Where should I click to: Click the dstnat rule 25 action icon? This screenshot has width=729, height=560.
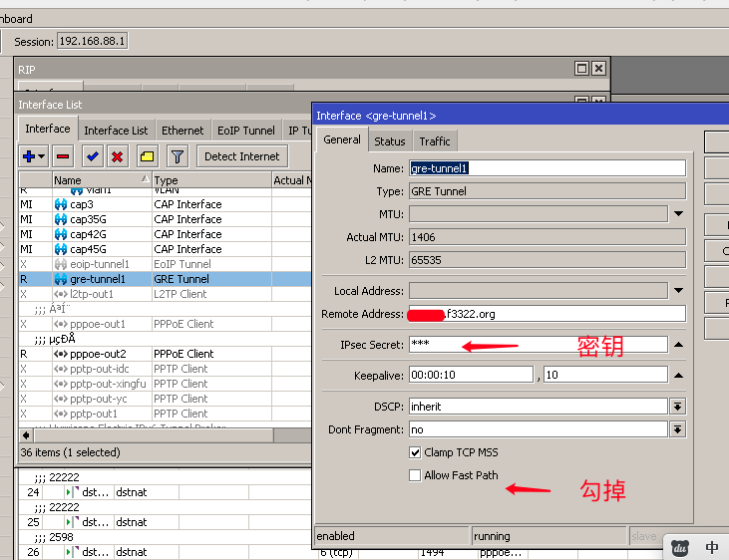(73, 521)
